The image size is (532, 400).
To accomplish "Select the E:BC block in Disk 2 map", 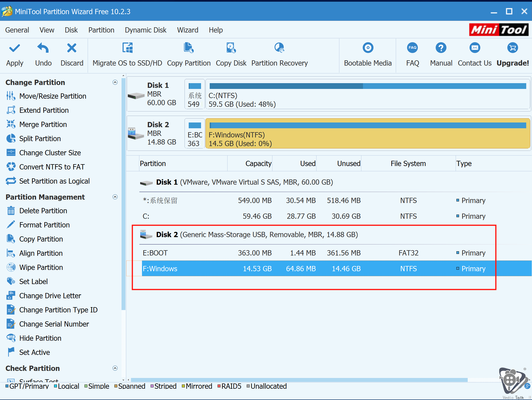I will point(195,134).
